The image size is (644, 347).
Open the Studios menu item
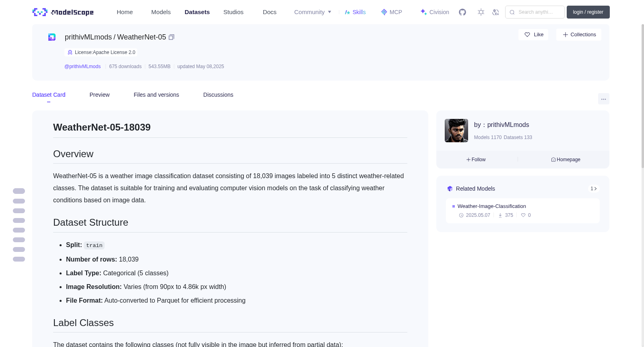point(233,12)
